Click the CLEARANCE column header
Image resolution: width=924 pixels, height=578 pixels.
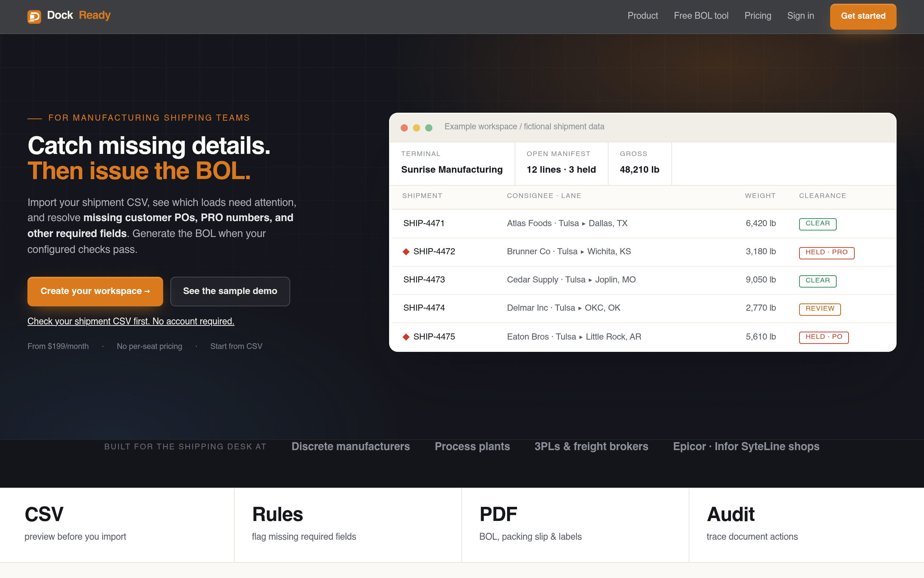pos(823,196)
